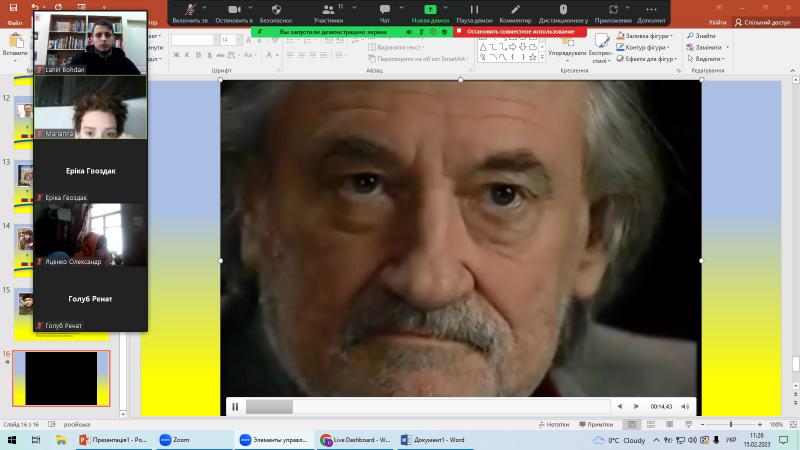Expand microphone options arrow in Zoom
Screen dimensions: 800x450
pos(205,8)
